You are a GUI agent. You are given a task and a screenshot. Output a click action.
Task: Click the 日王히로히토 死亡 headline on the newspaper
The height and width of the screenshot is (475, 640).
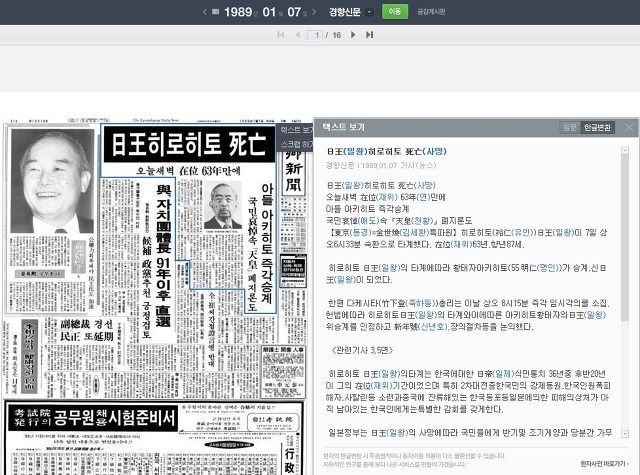[189, 144]
